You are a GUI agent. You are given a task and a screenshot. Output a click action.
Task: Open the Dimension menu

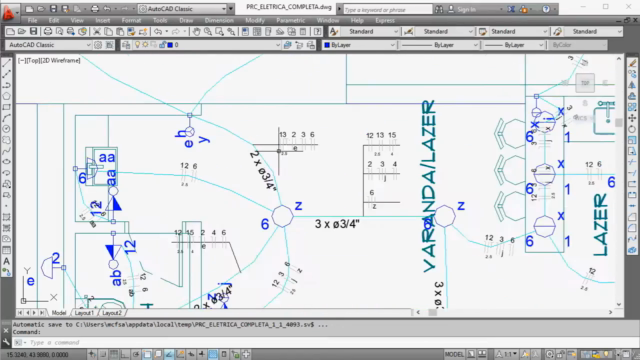(x=219, y=20)
